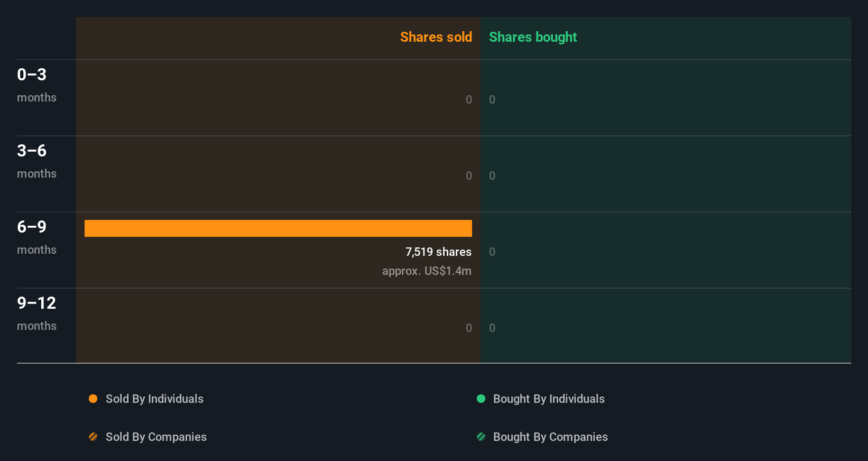Click the approx. US$1.4m value
Image resolution: width=868 pixels, height=461 pixels.
click(x=427, y=271)
